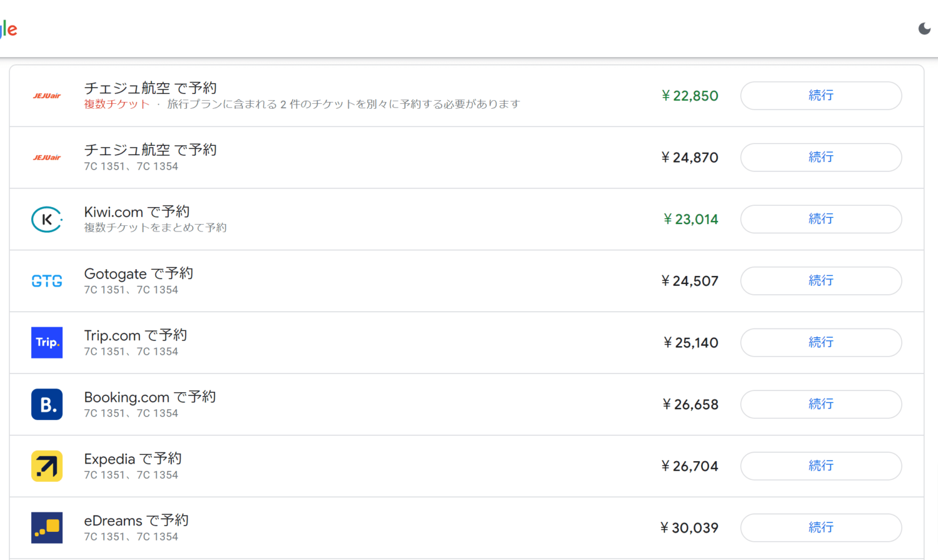Image resolution: width=938 pixels, height=560 pixels.
Task: Click the Kiwi.com logo icon
Action: tap(47, 219)
